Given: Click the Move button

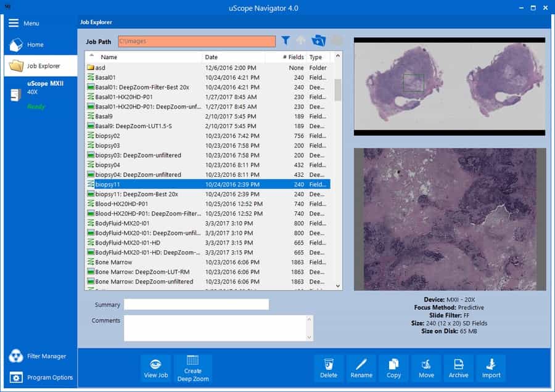Looking at the screenshot, I should click(425, 367).
